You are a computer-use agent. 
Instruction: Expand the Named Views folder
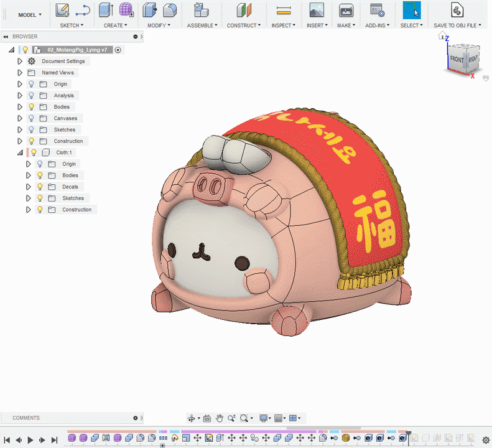click(20, 73)
